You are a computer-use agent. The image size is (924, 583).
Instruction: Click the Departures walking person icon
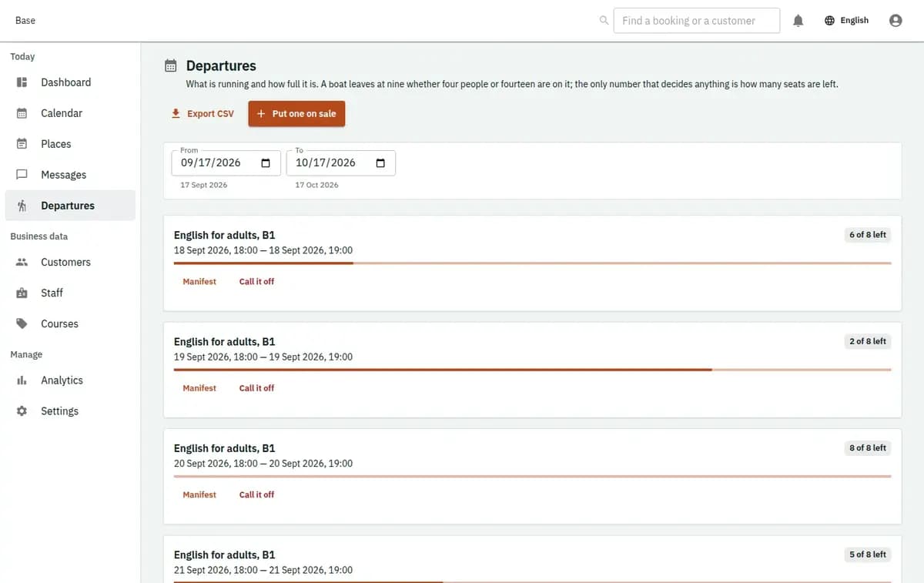click(22, 206)
